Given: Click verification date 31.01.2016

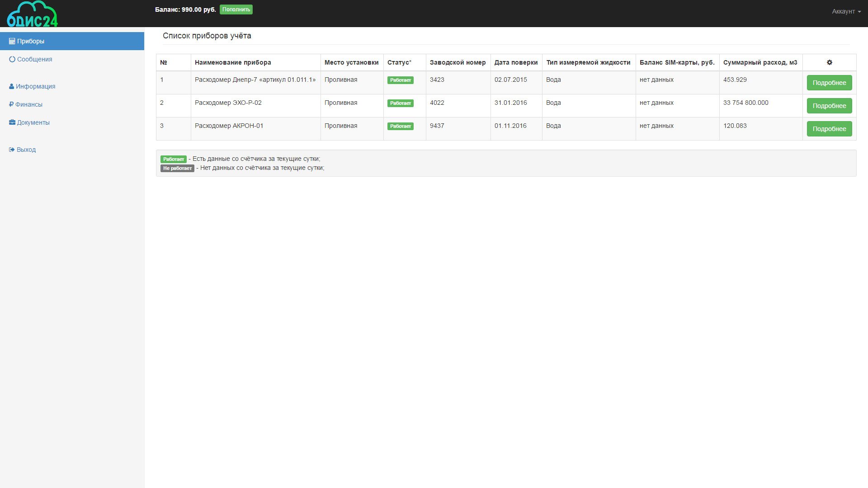Looking at the screenshot, I should (x=510, y=103).
